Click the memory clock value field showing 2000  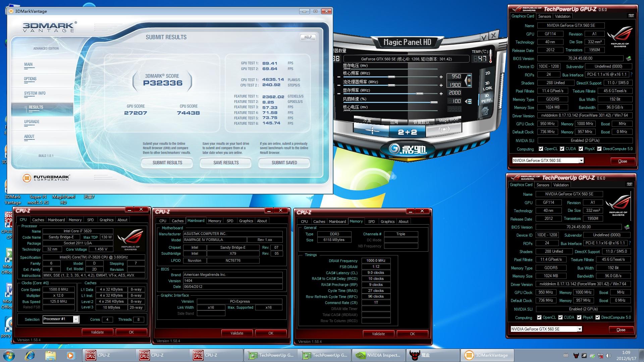coord(455,93)
